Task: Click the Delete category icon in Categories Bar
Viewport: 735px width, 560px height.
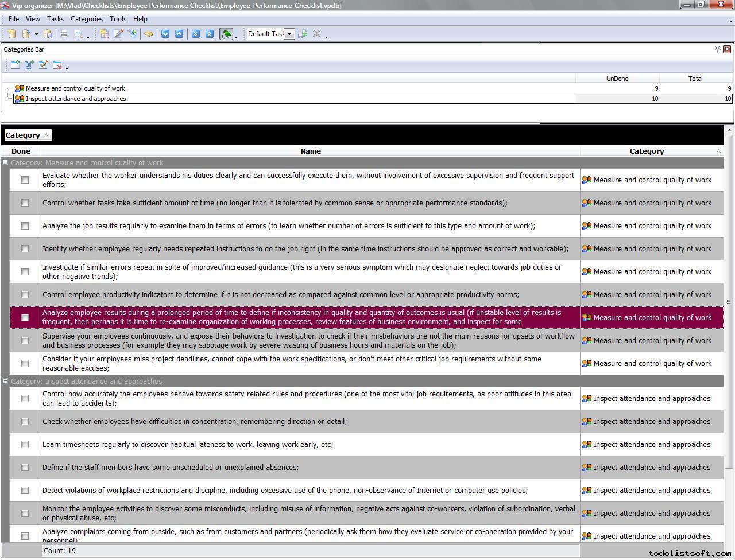Action: point(57,65)
